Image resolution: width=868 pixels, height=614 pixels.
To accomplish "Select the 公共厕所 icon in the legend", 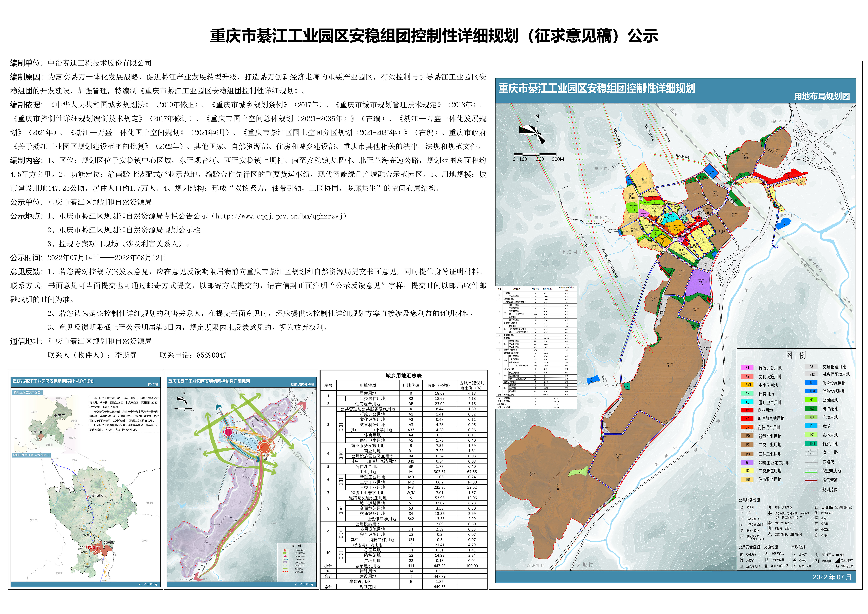I will [817, 561].
